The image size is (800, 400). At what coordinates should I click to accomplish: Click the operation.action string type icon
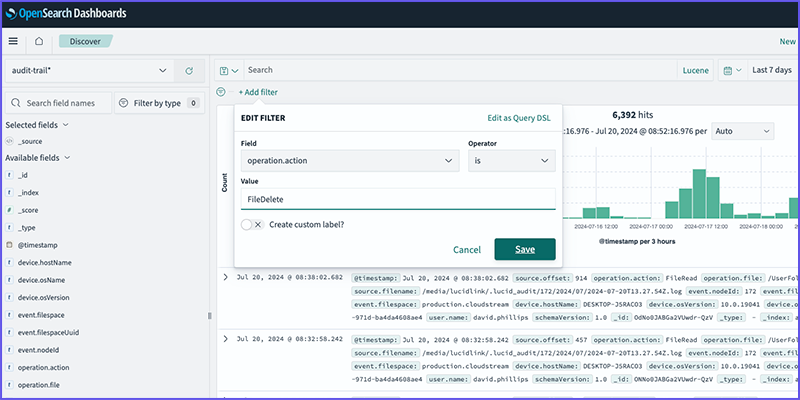[x=9, y=367]
